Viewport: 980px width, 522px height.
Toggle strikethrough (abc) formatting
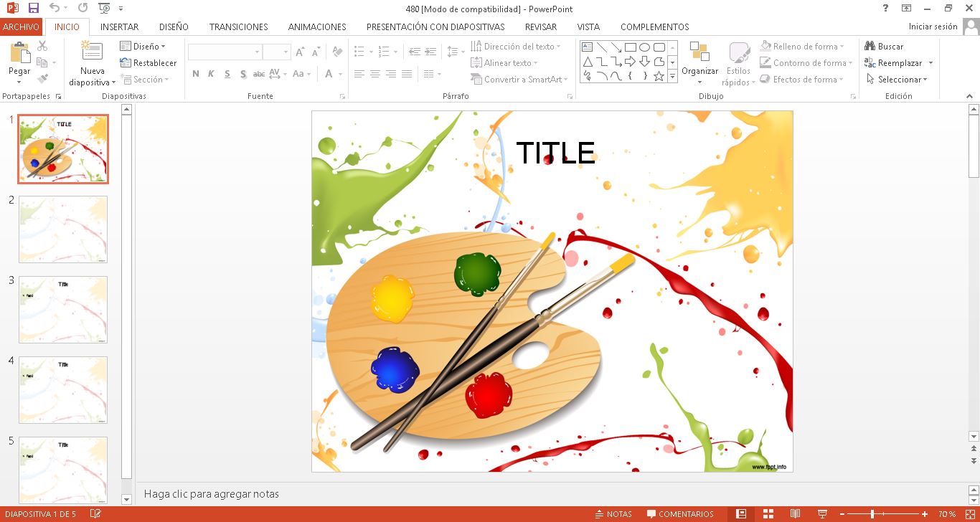tap(259, 74)
